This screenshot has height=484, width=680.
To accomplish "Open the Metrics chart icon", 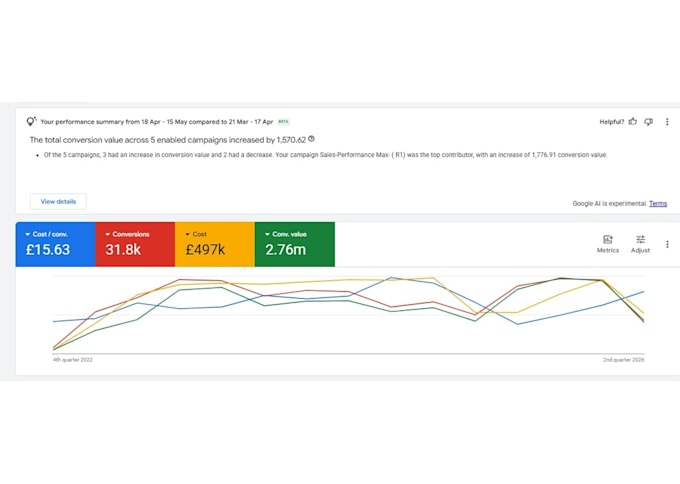I will pyautogui.click(x=608, y=239).
